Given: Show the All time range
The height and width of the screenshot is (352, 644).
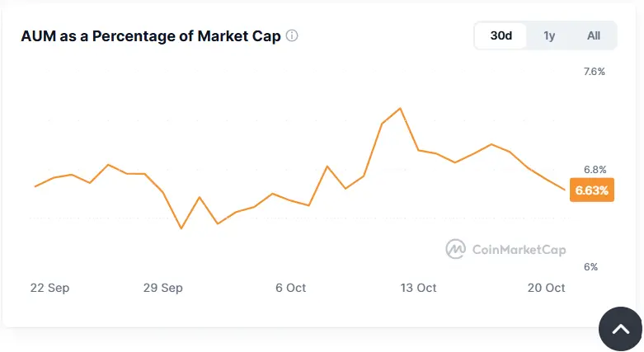Looking at the screenshot, I should [594, 36].
